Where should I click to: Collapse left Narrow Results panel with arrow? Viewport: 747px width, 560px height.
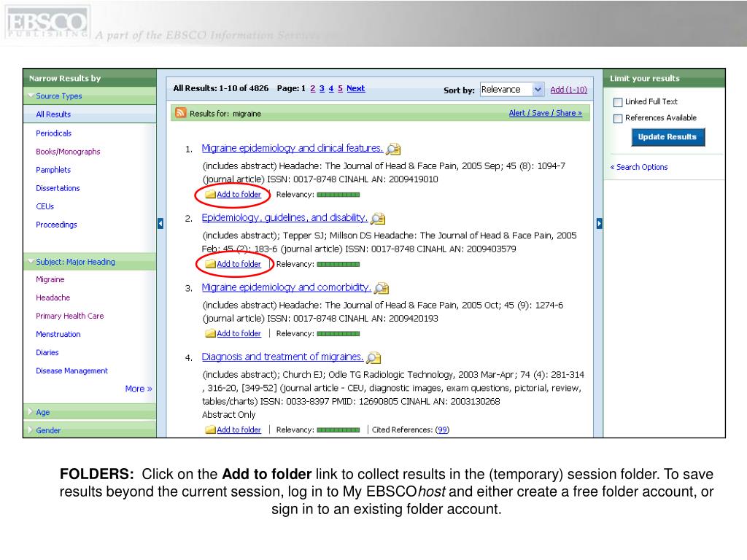click(x=160, y=223)
